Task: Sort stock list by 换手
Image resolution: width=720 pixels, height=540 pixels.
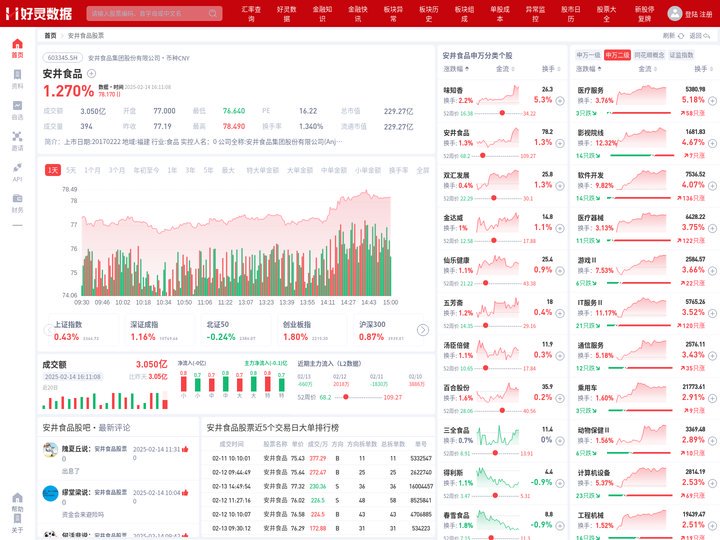Action: click(x=551, y=69)
